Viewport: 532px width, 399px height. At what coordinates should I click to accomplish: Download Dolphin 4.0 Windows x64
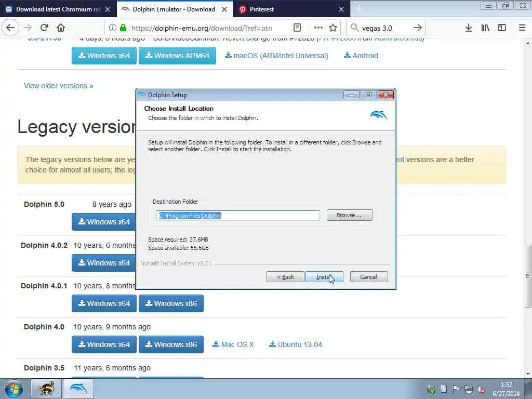[x=104, y=344]
